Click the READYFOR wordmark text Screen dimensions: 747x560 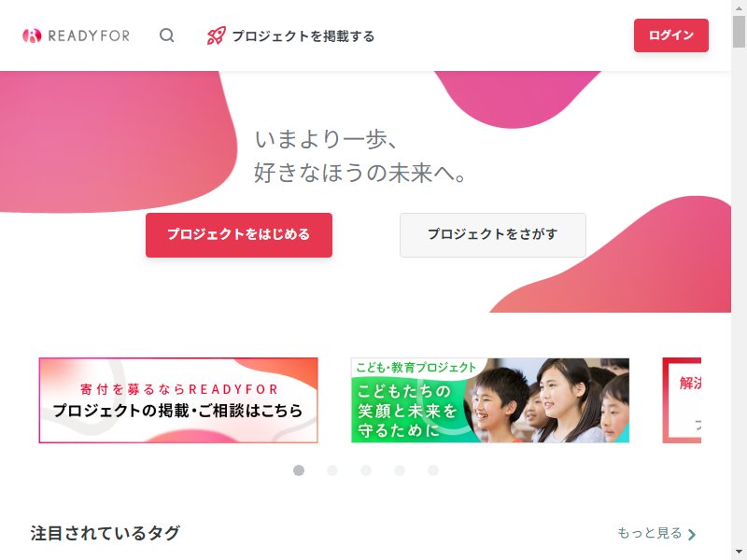(89, 35)
